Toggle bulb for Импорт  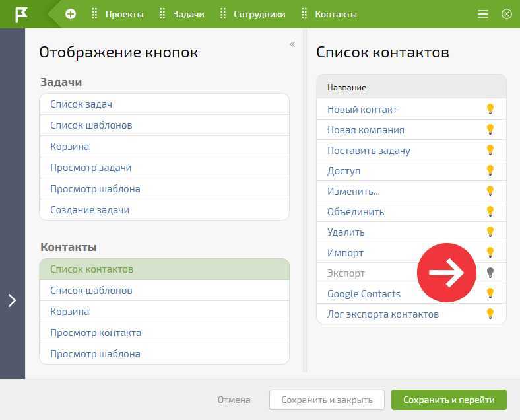pos(490,252)
